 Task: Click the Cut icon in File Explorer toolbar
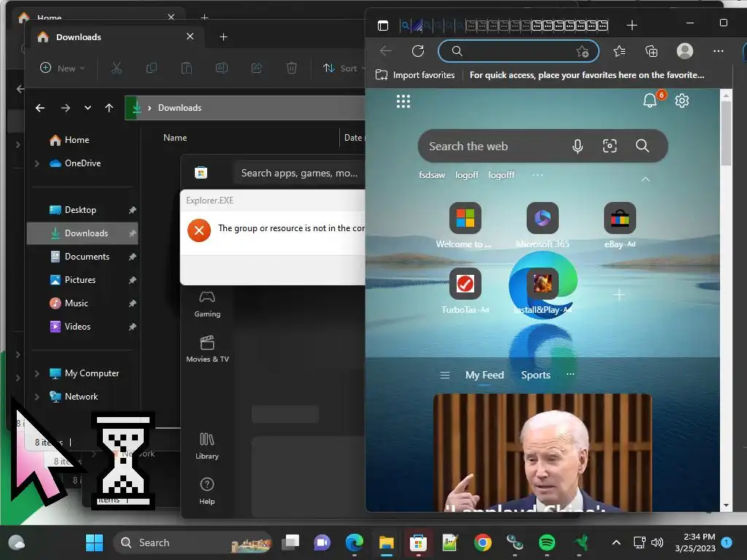[x=117, y=68]
